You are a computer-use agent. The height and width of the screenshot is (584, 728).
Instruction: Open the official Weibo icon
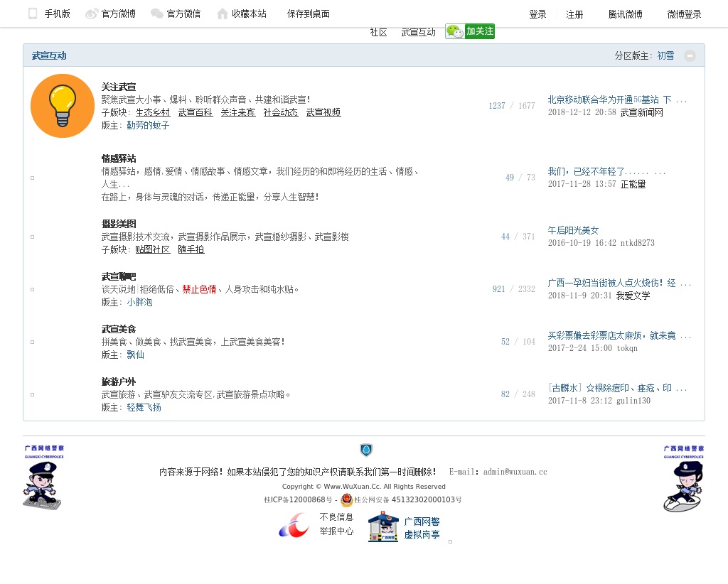[92, 13]
